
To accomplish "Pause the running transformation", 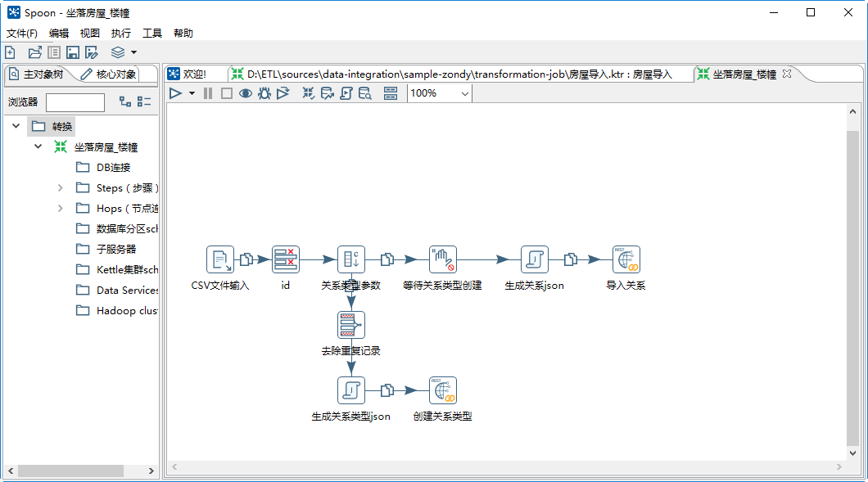I will 208,93.
